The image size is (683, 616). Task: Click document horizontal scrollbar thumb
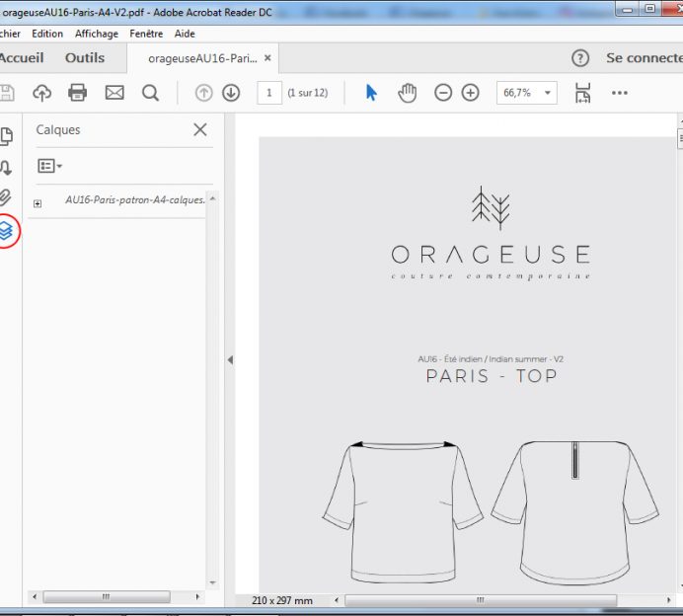point(481,600)
